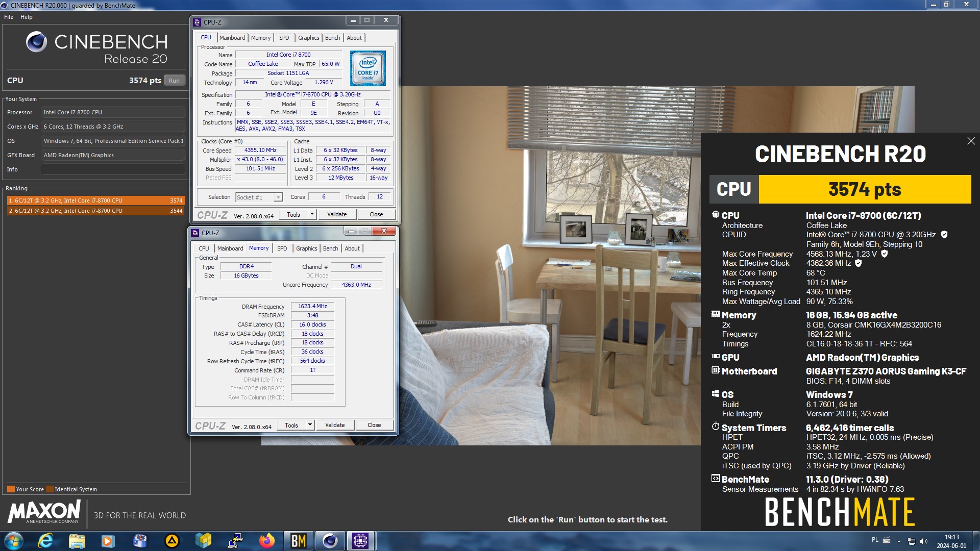The width and height of the screenshot is (980, 551).
Task: Click the MAXON logo
Action: pos(44,512)
